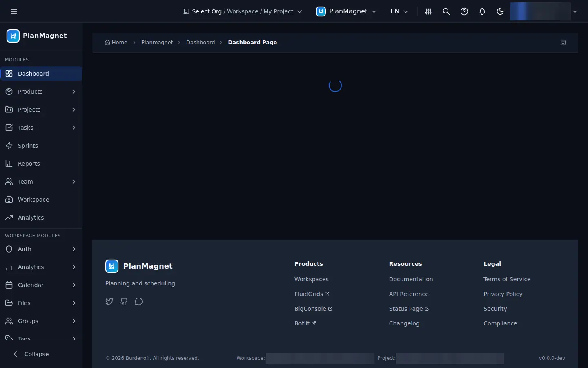The width and height of the screenshot is (588, 368).
Task: Click the Team people icon in sidebar
Action: click(9, 182)
